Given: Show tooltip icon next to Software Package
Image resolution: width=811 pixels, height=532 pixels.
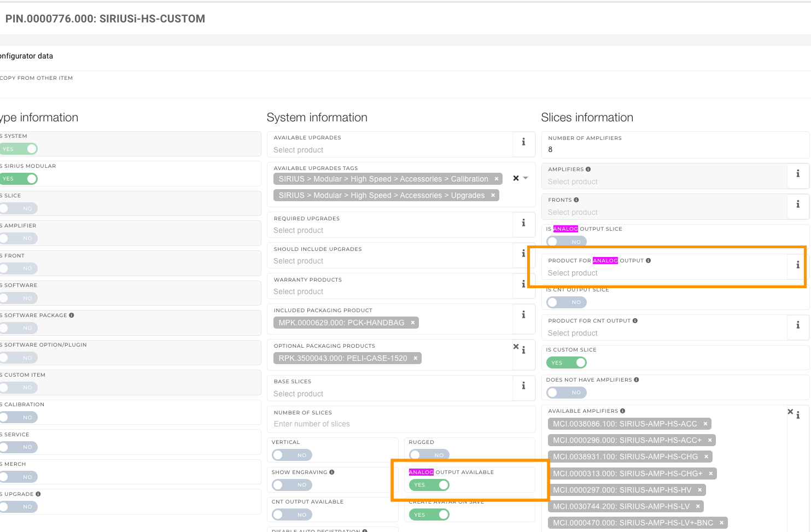Looking at the screenshot, I should pyautogui.click(x=72, y=315).
